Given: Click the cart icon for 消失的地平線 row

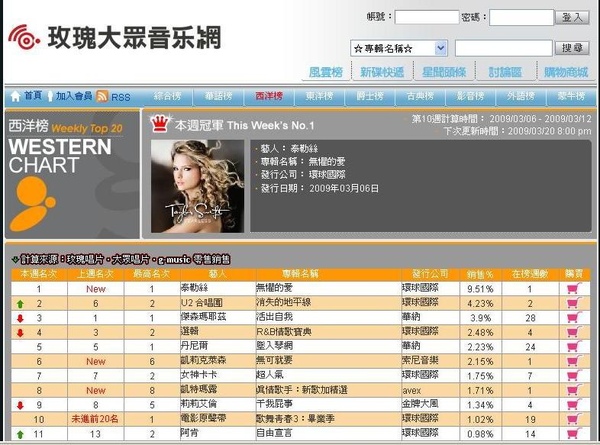Looking at the screenshot, I should click(574, 303).
